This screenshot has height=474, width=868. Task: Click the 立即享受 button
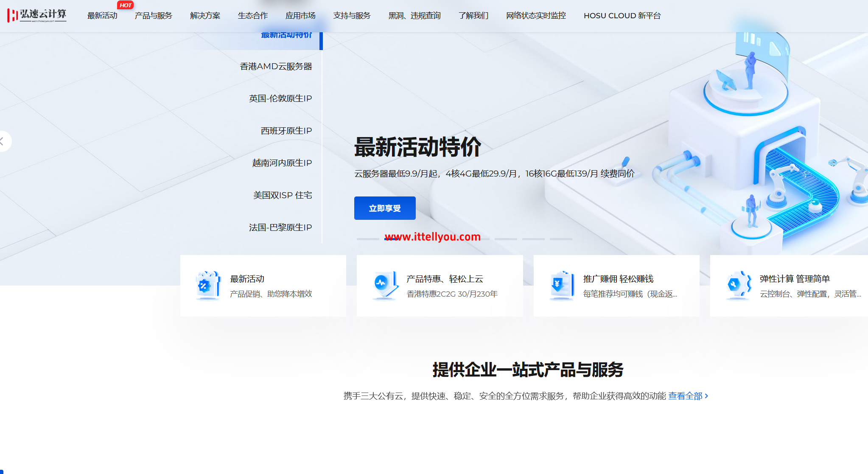click(x=384, y=208)
